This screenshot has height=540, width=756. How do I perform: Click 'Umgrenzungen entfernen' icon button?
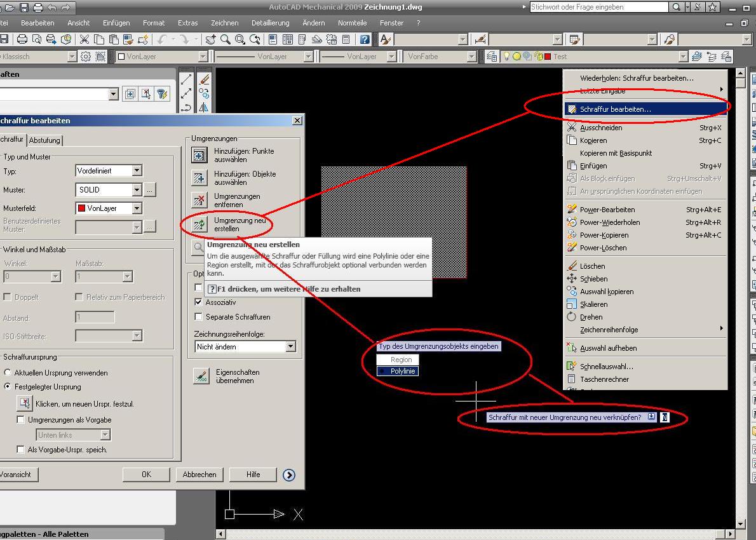(199, 201)
